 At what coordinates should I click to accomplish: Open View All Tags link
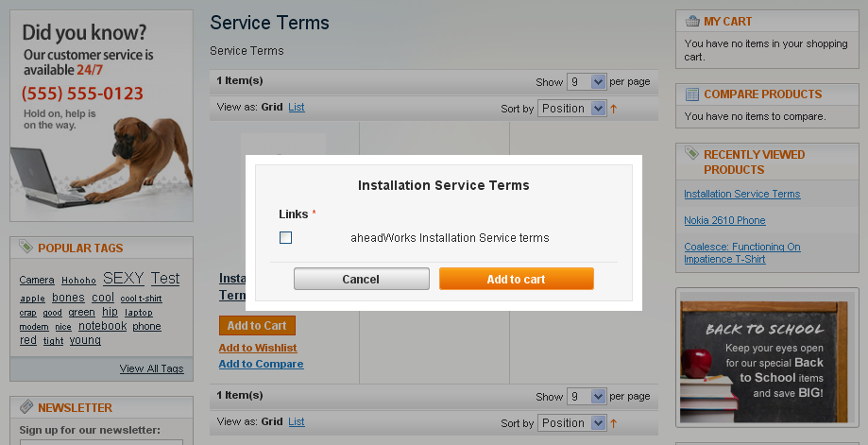coord(151,368)
